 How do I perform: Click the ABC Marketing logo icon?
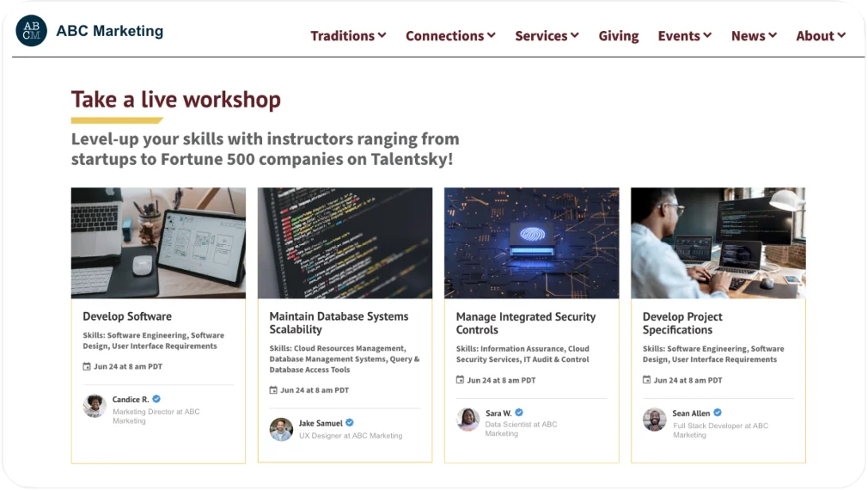pyautogui.click(x=31, y=31)
